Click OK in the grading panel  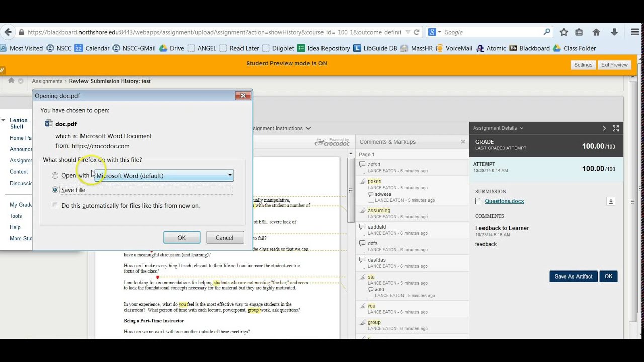click(608, 276)
